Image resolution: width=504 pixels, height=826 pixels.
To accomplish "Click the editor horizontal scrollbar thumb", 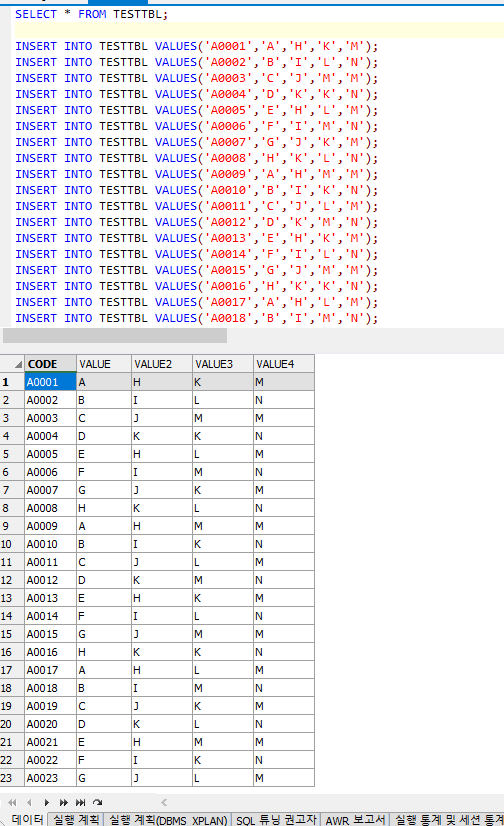I will point(115,336).
